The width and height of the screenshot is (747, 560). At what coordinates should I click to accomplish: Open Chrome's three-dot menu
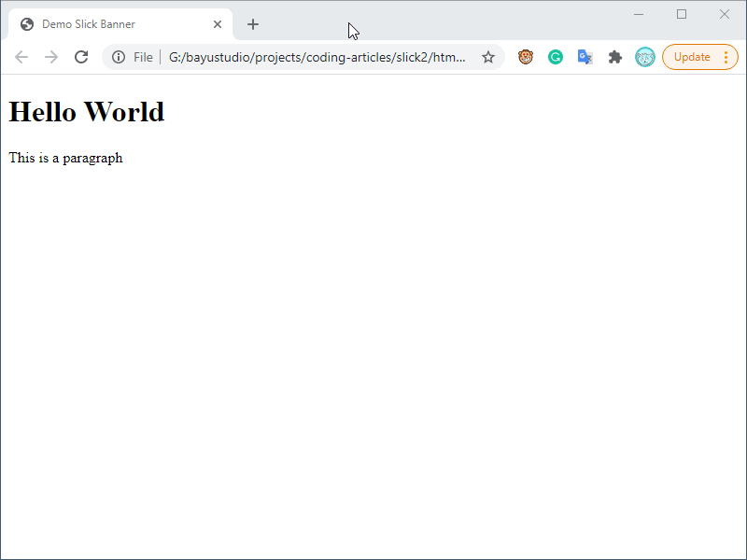(x=726, y=57)
